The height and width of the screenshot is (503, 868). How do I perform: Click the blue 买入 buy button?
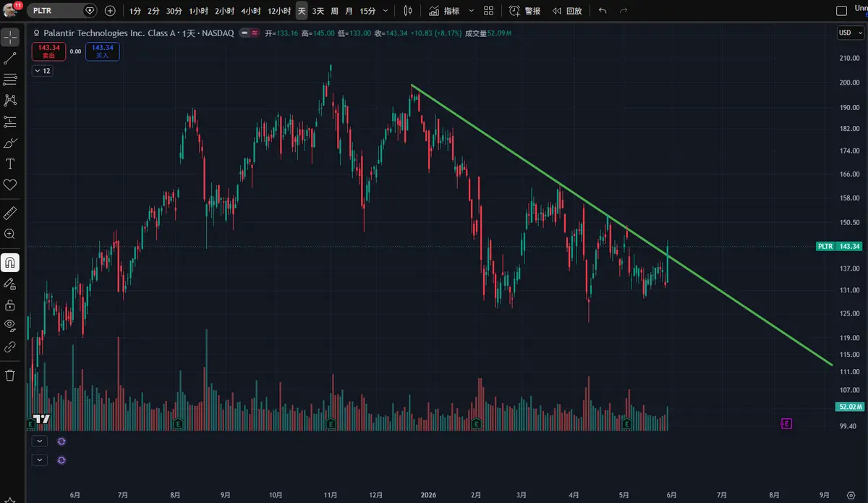pos(102,51)
